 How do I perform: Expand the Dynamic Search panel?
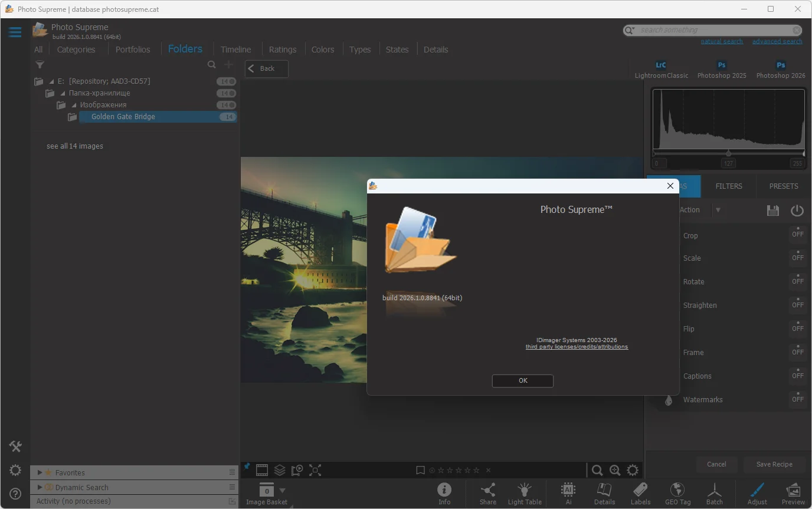(40, 487)
